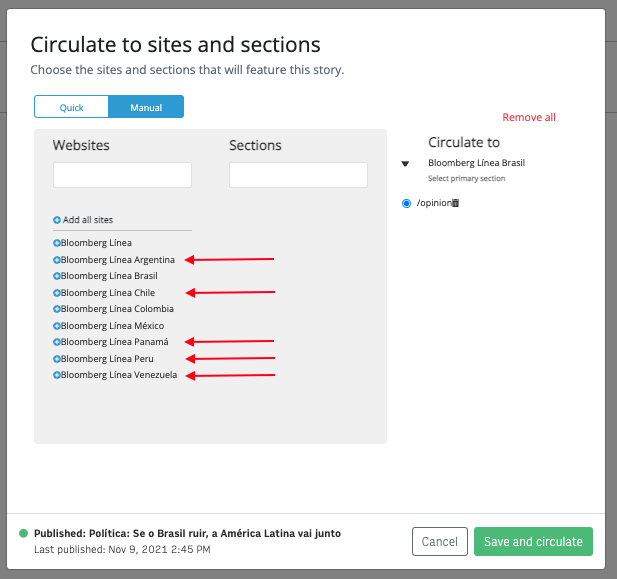Select /opinion as primary section radio
This screenshot has width=617, height=579.
(x=406, y=203)
